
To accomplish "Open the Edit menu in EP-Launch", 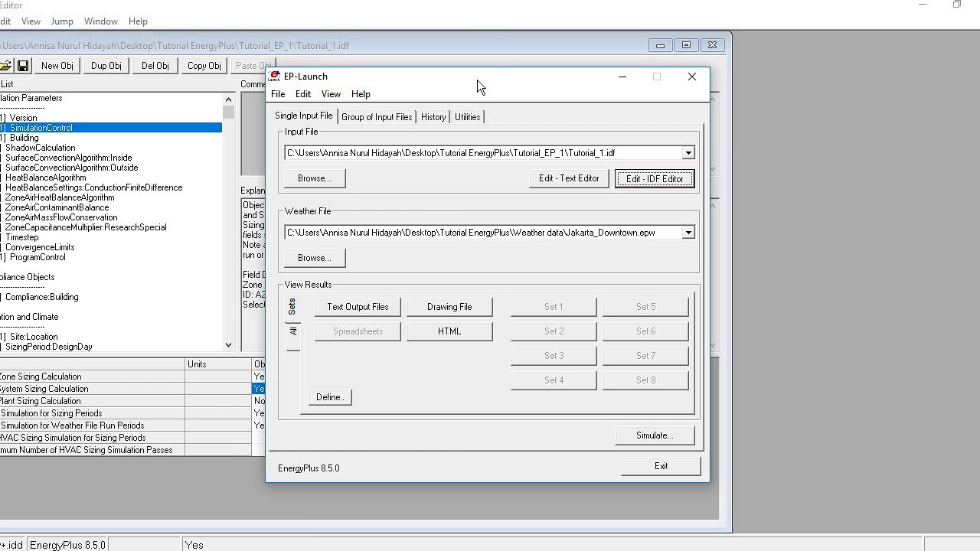I will [x=303, y=94].
